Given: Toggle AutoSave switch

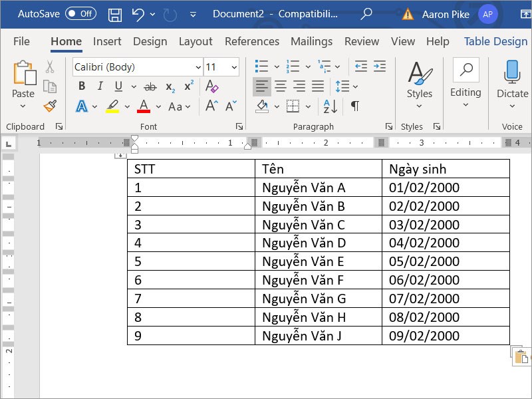Looking at the screenshot, I should click(80, 13).
